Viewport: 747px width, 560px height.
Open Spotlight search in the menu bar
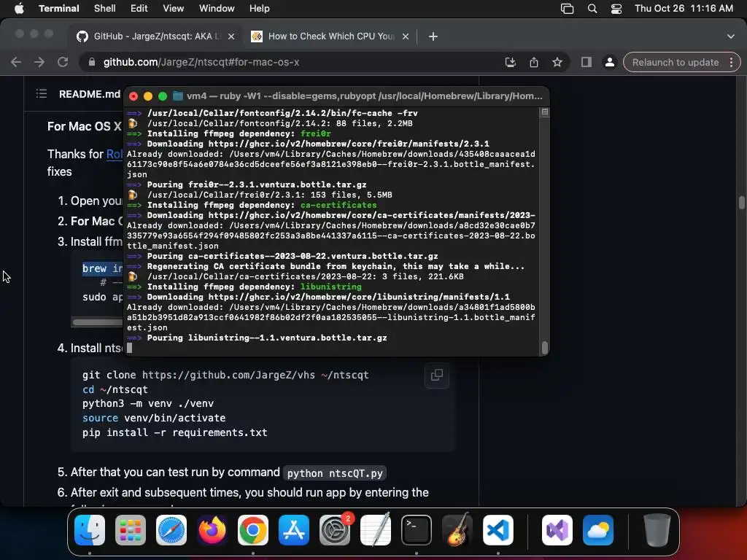592,9
